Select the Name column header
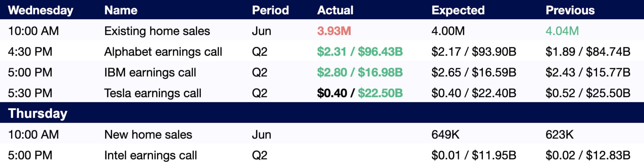This screenshot has height=164, width=644. [x=121, y=10]
